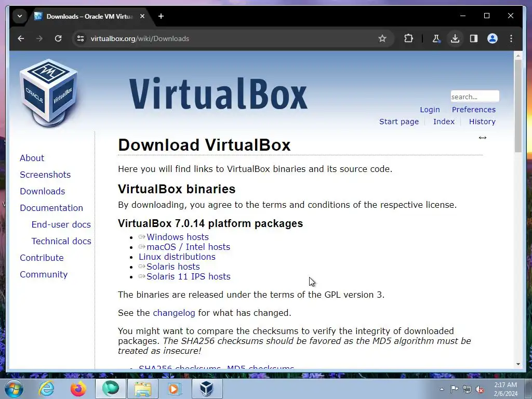Open the Index link

tap(444, 122)
